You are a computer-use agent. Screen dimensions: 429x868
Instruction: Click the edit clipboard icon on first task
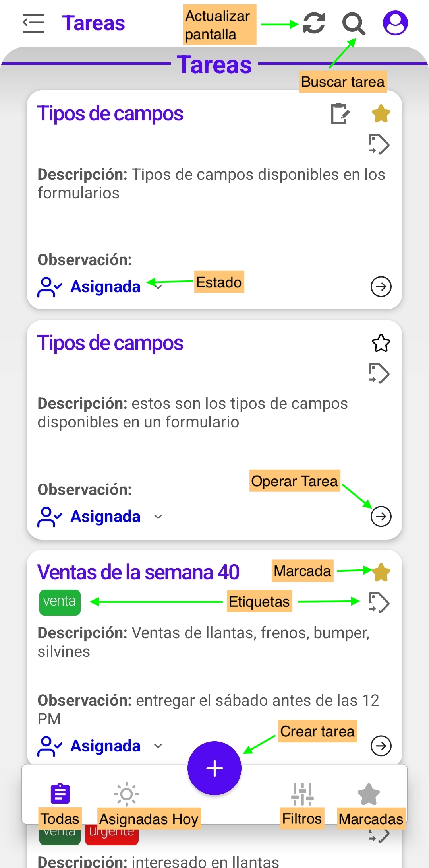pyautogui.click(x=340, y=114)
